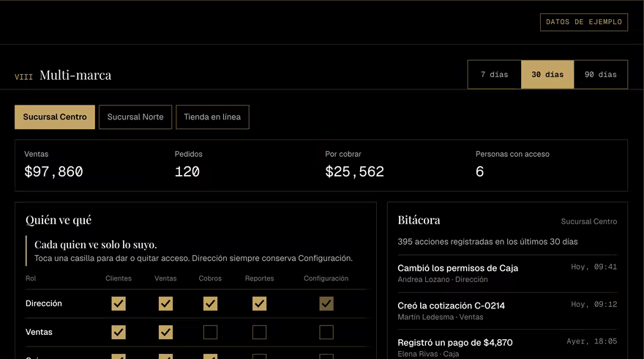Screen dimensions: 644x359
Task: Uncheck Reportes access for Dirección
Action: [259, 304]
